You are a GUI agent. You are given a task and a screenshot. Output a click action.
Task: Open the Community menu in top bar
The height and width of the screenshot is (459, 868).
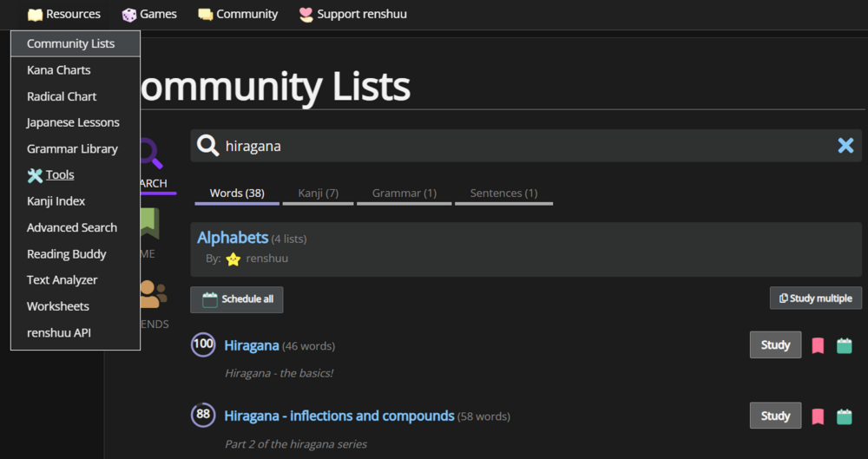pyautogui.click(x=238, y=14)
